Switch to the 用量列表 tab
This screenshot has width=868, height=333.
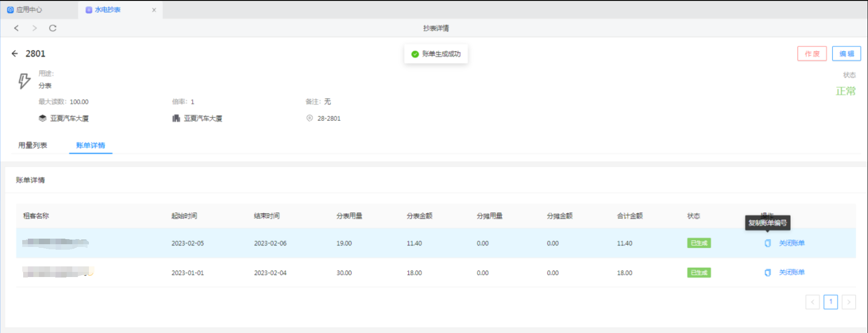tap(33, 145)
